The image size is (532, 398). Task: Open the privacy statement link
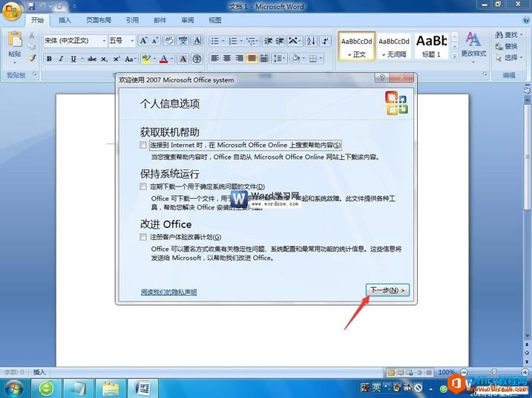168,292
